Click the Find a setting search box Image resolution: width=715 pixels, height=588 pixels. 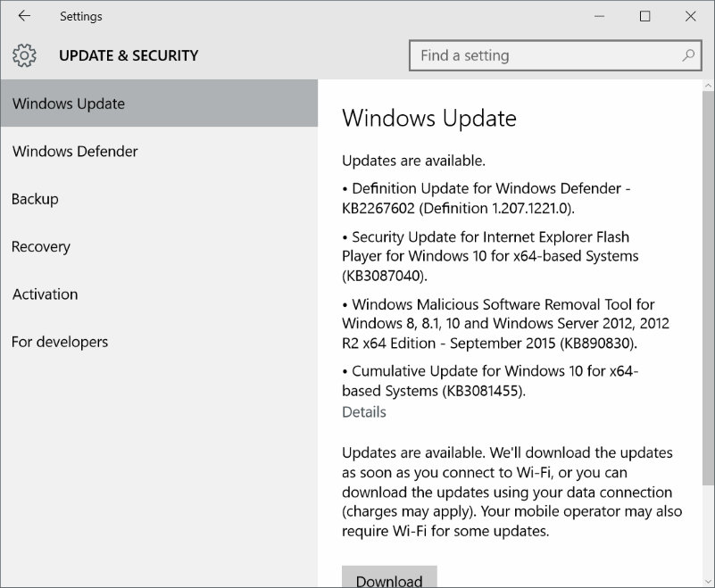coord(536,55)
